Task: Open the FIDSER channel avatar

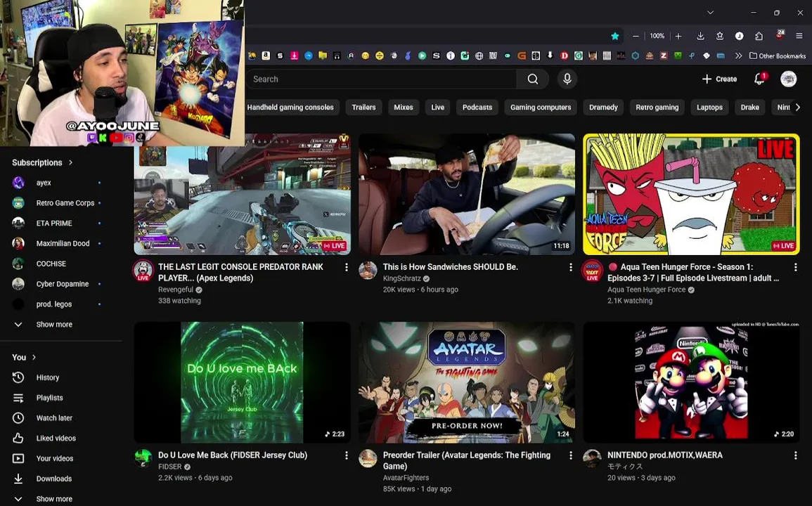Action: [x=143, y=458]
